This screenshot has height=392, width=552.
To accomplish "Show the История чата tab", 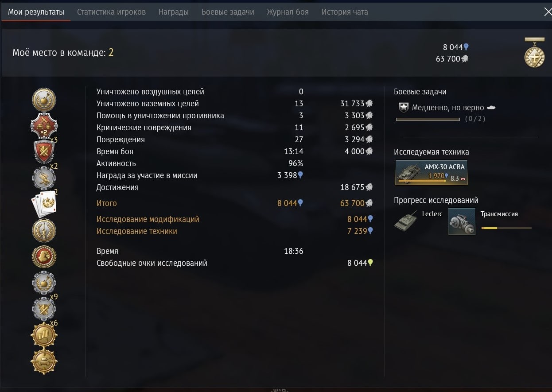I will click(x=345, y=12).
